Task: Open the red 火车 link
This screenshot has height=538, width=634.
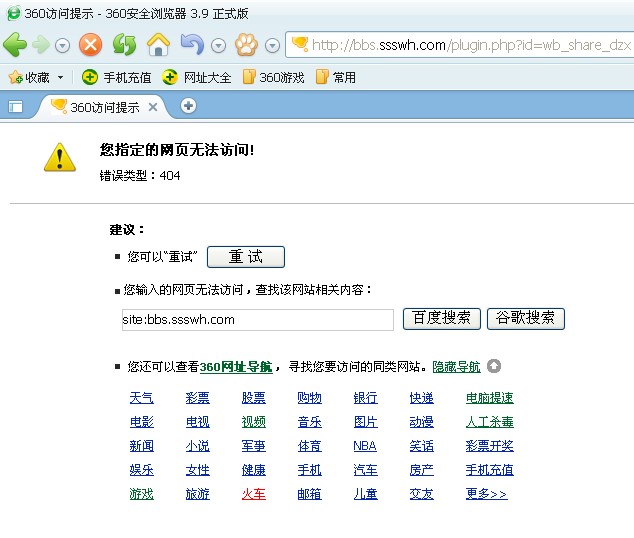Action: point(254,494)
